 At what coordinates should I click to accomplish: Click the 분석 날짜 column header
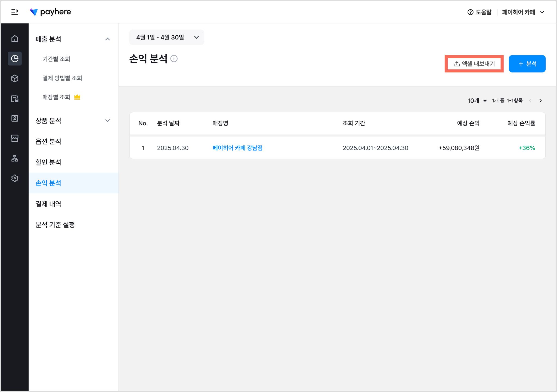click(x=168, y=123)
